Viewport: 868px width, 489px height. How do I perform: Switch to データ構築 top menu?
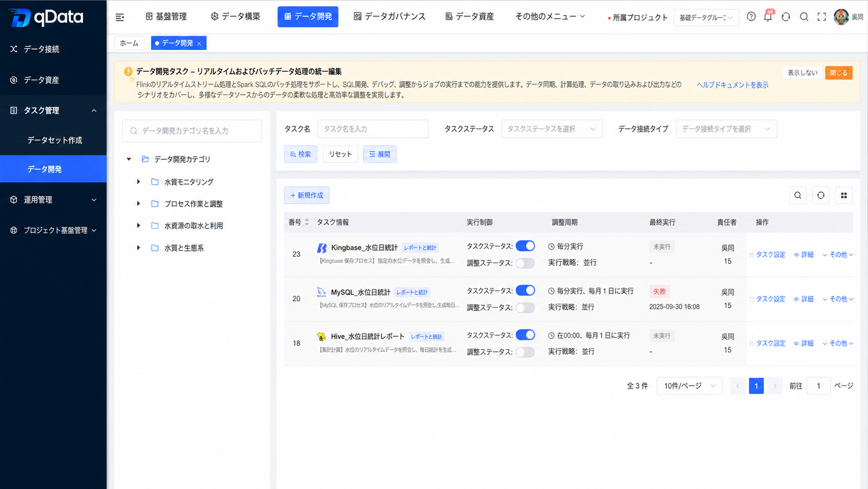click(x=236, y=17)
